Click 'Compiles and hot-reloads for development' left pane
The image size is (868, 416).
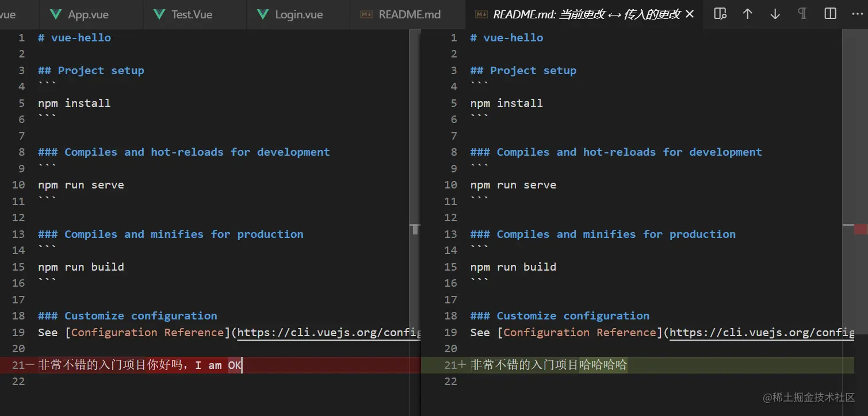pyautogui.click(x=197, y=152)
